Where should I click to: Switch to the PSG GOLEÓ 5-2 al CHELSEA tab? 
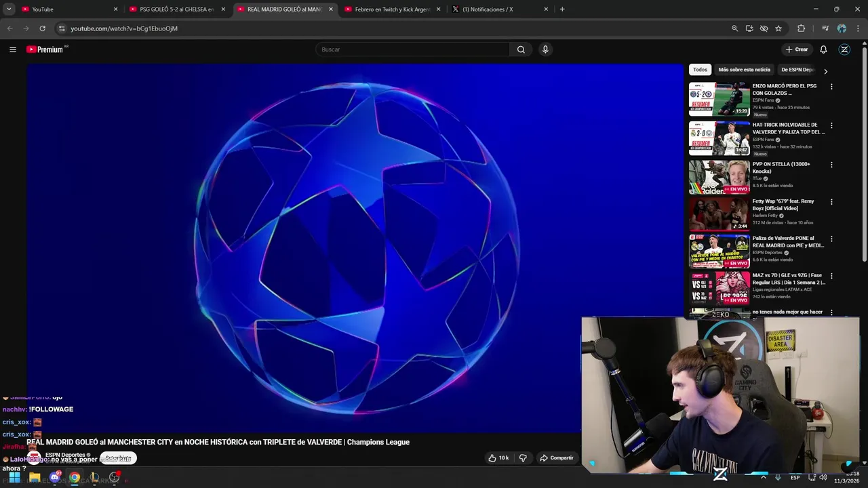coord(176,9)
